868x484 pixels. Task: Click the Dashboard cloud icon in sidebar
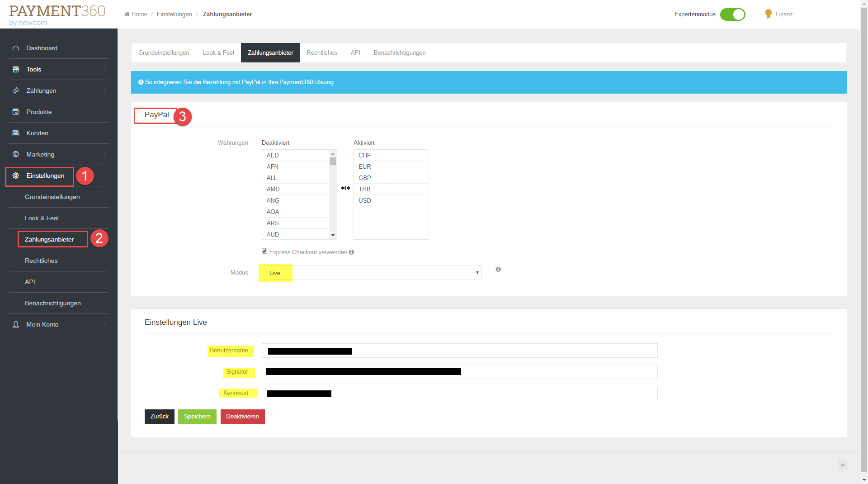pyautogui.click(x=16, y=48)
